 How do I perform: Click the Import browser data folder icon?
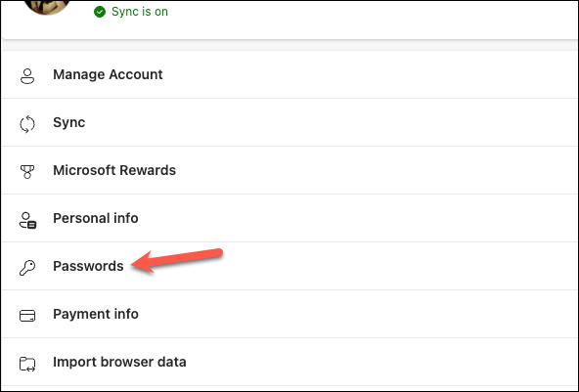tap(27, 364)
